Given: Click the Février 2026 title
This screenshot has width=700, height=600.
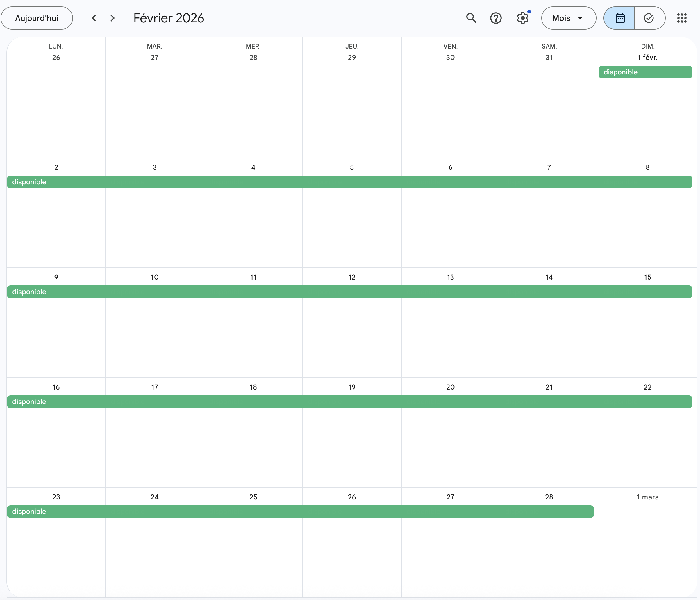Looking at the screenshot, I should 169,18.
